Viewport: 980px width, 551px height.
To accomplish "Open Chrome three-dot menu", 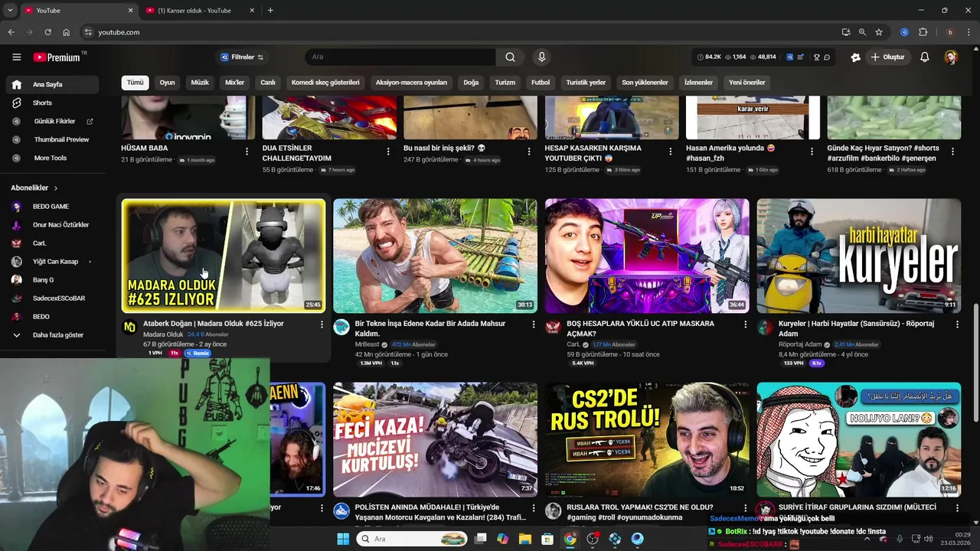I will click(968, 32).
